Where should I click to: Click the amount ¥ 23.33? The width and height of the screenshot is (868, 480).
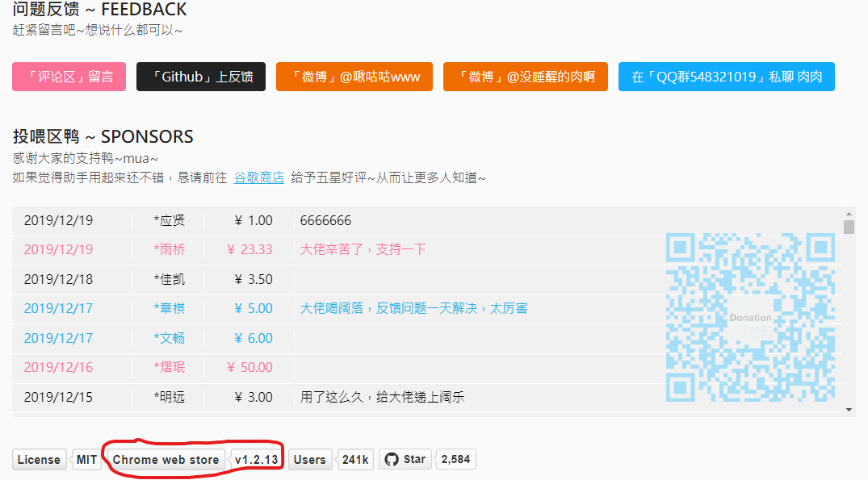point(249,249)
